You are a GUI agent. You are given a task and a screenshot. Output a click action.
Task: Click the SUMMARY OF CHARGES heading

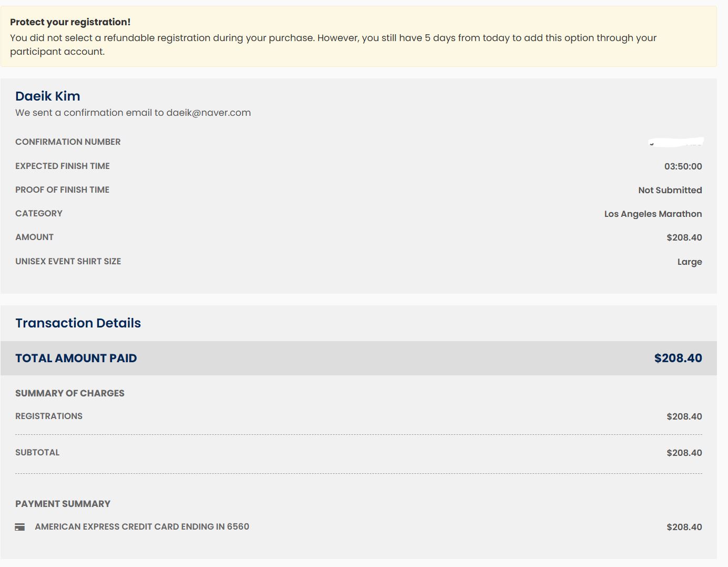pos(69,393)
